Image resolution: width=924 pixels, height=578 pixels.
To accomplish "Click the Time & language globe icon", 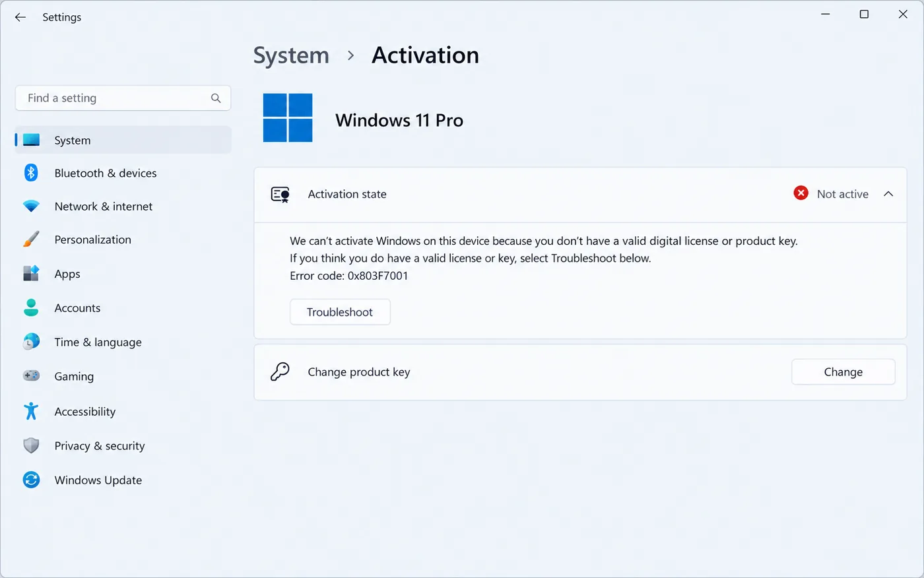I will pyautogui.click(x=31, y=342).
